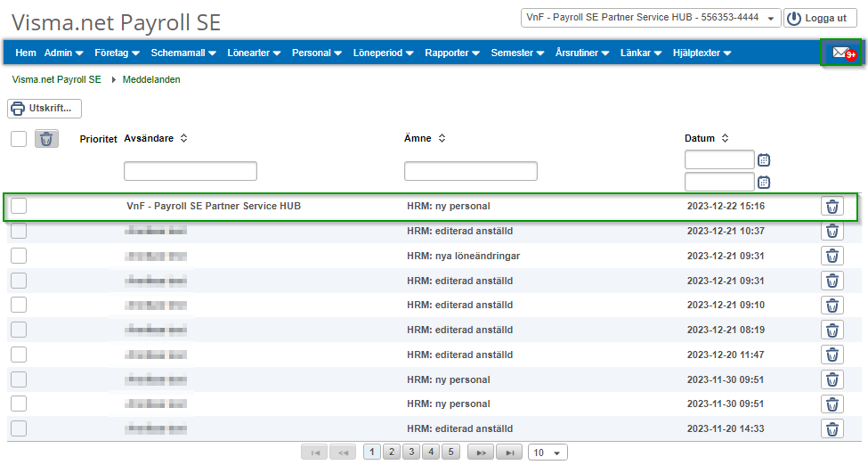Open the messages envelope icon with 9+ badge

(x=844, y=53)
